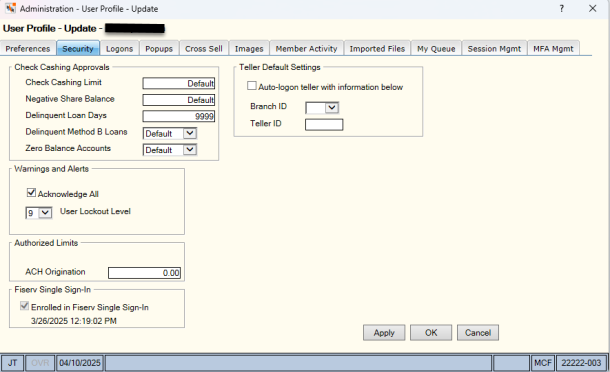Screen dimensions: 610x372
Task: Click the JT status bar indicator
Action: click(x=12, y=363)
